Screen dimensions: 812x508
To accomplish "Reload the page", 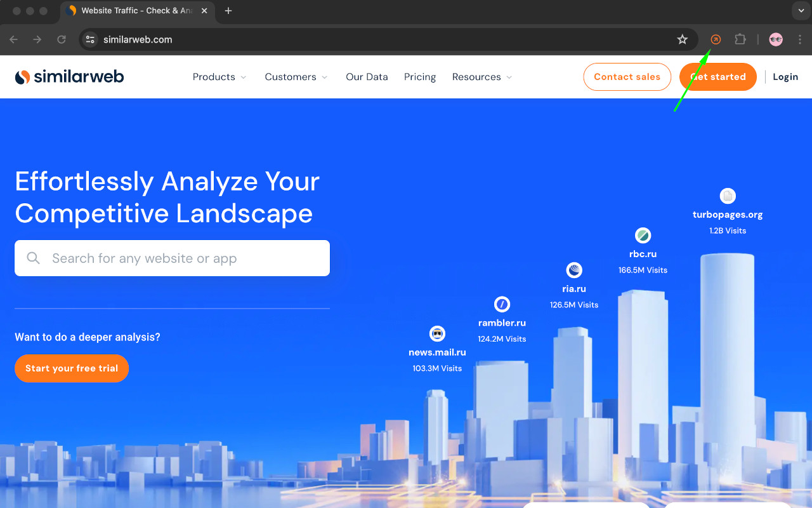I will tap(62, 39).
